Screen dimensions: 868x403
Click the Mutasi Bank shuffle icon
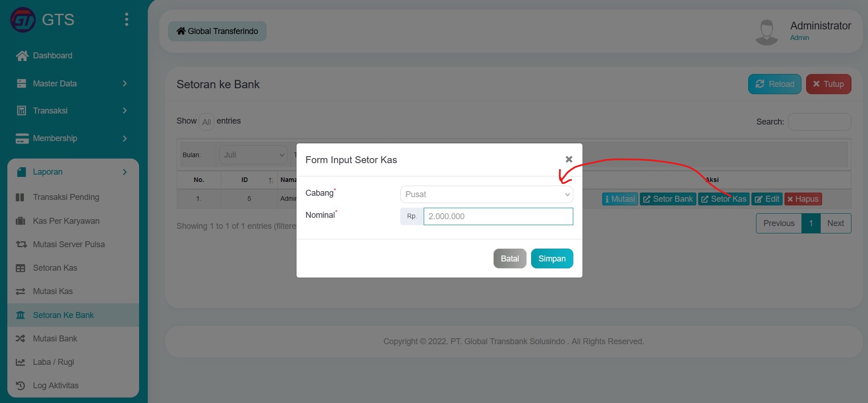click(x=21, y=339)
